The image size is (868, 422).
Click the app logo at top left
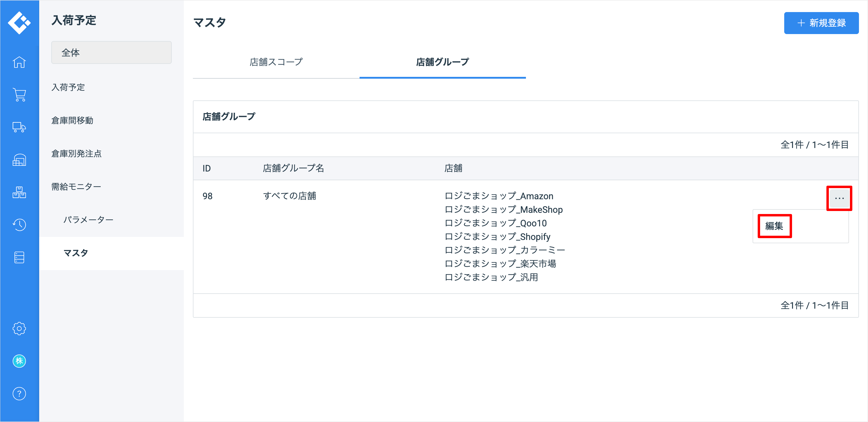tap(19, 23)
